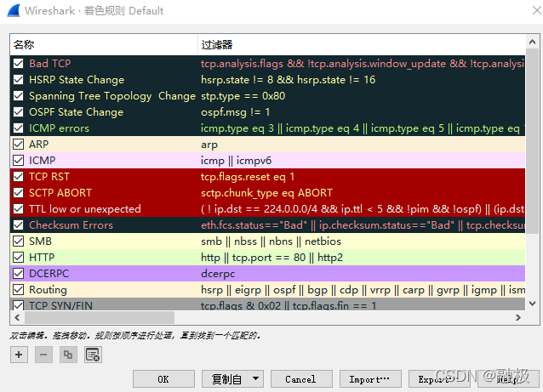
Task: Toggle the ICMP rule checkbox
Action: tap(19, 161)
